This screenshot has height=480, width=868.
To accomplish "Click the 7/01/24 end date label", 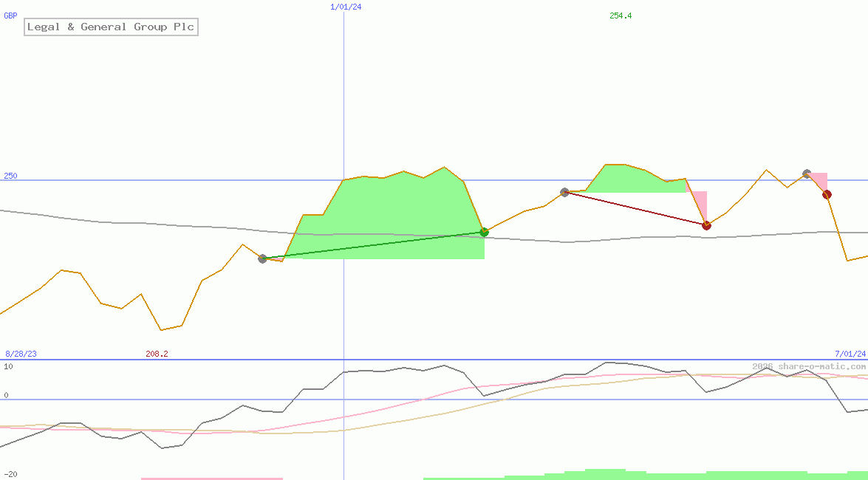I will click(x=850, y=354).
